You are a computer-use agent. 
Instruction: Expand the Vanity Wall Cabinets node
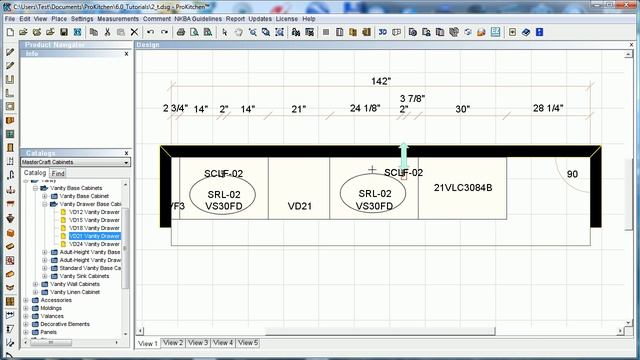coord(36,284)
